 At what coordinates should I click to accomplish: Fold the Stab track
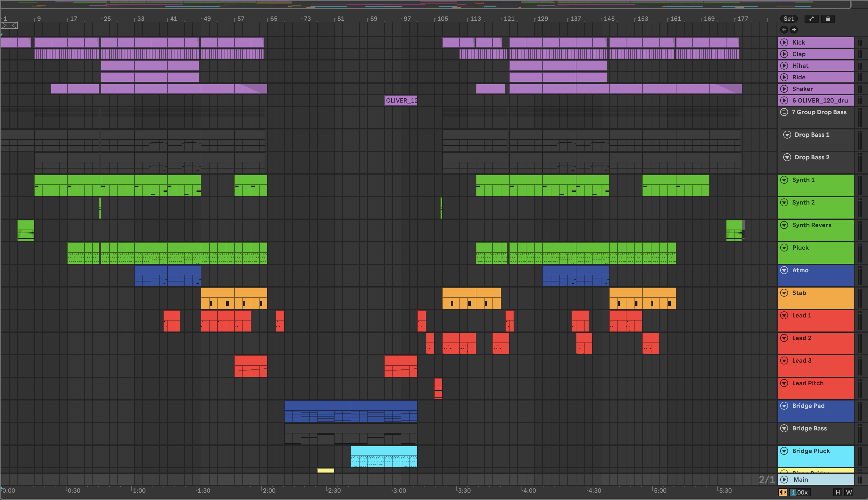pos(784,293)
